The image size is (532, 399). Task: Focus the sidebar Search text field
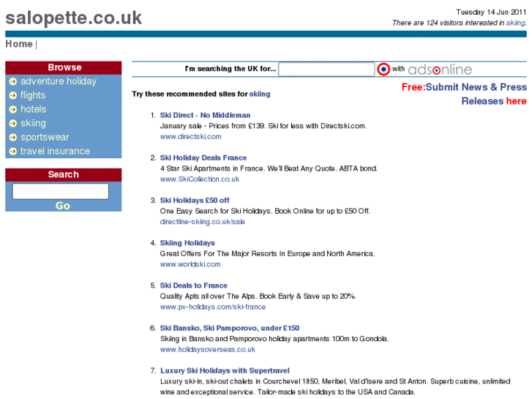(x=61, y=191)
